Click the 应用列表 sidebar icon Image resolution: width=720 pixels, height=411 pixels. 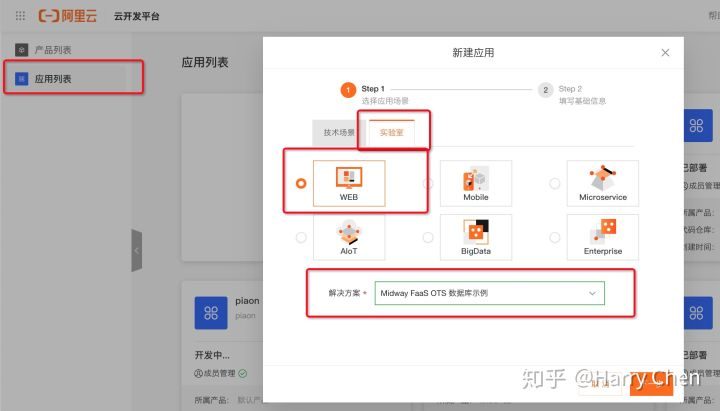pyautogui.click(x=22, y=79)
